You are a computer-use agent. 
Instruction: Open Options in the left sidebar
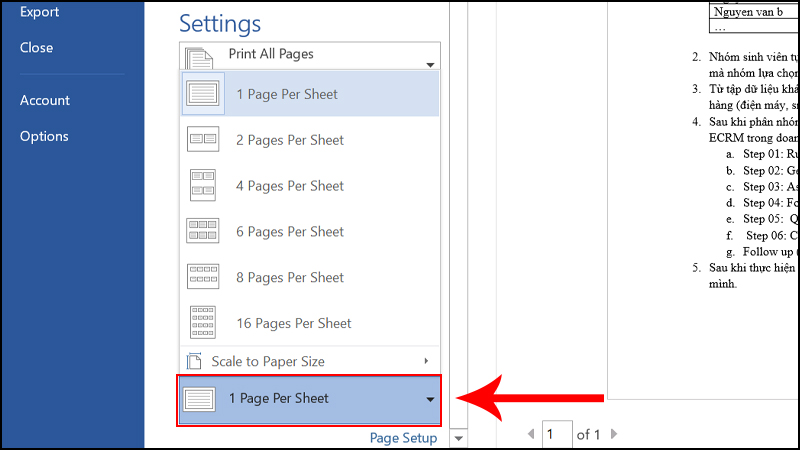point(44,136)
